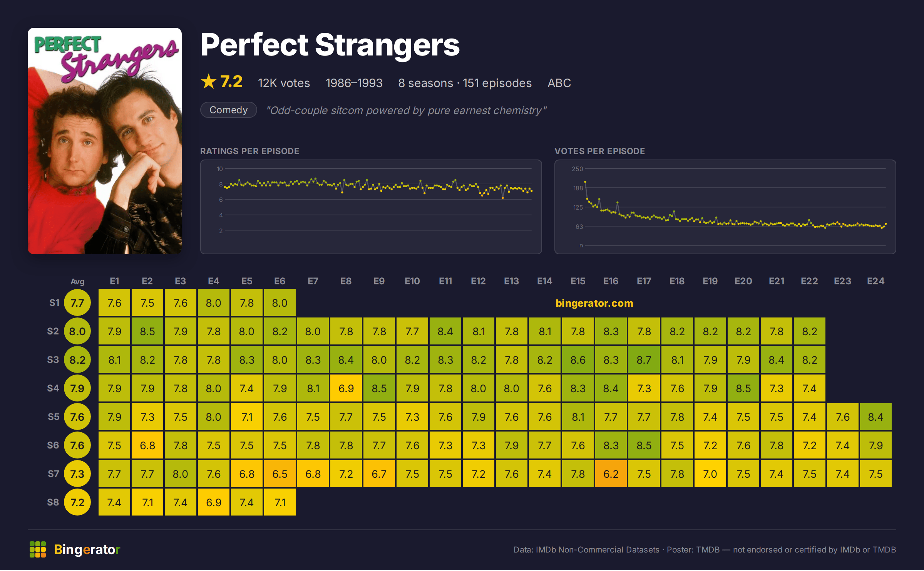The height and width of the screenshot is (571, 924).
Task: Click the S5 average circle showing 7.6
Action: tap(77, 417)
